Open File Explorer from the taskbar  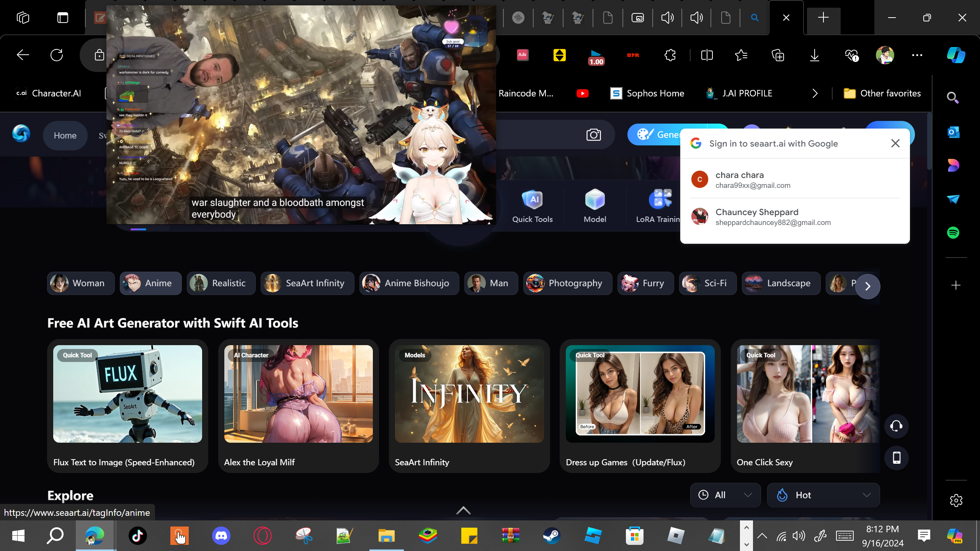coord(386,535)
